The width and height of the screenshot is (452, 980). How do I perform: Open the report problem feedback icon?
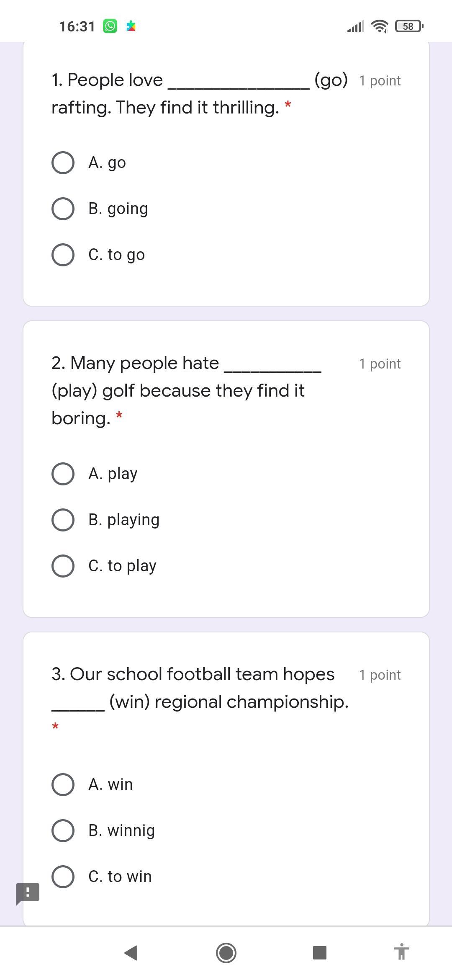point(28,893)
